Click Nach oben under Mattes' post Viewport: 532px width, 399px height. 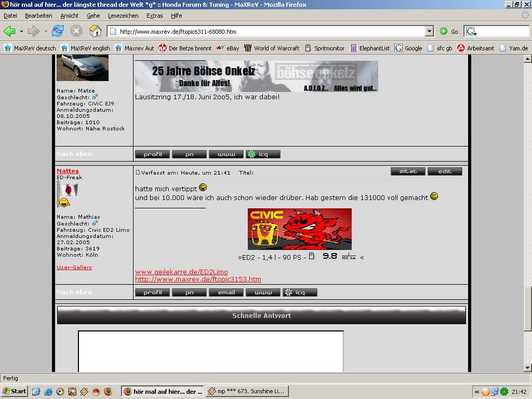74,292
